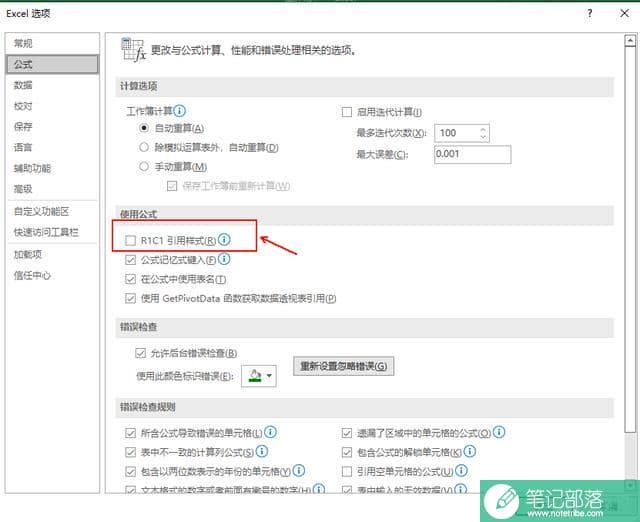Enable the R1C1 引用样式 checkbox
The height and width of the screenshot is (522, 640).
(130, 240)
